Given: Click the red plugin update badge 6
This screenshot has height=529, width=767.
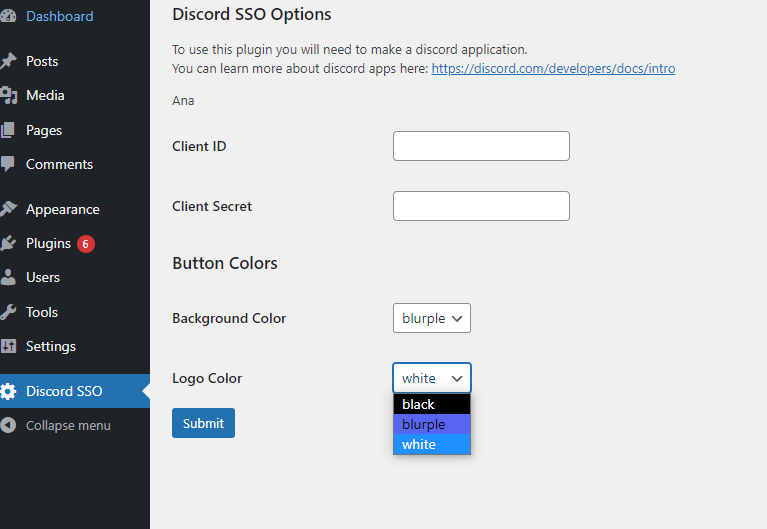Looking at the screenshot, I should (86, 244).
